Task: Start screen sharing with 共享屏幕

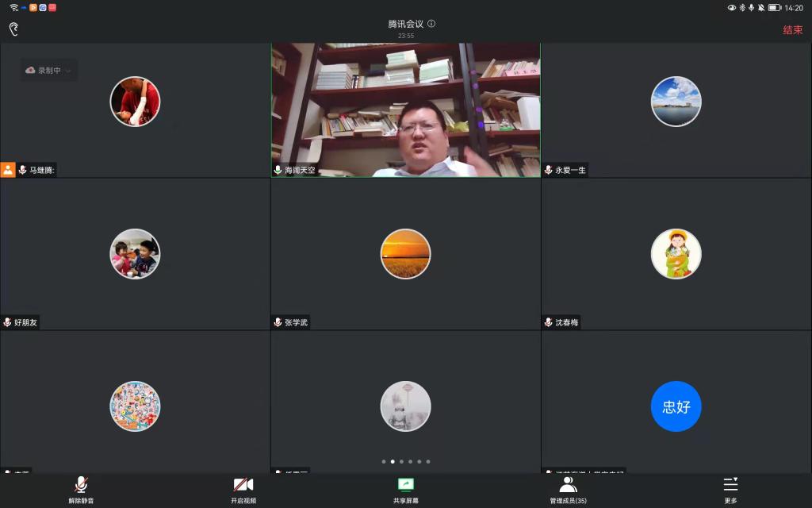Action: click(x=406, y=484)
